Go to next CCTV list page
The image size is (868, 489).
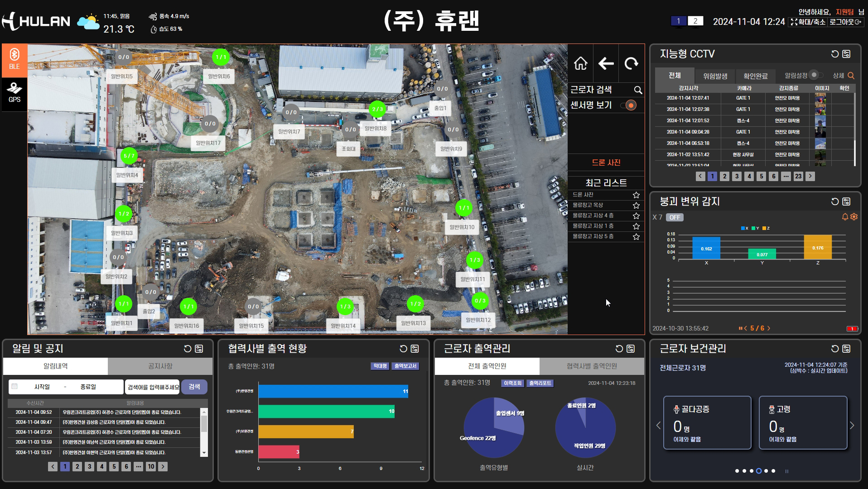810,177
